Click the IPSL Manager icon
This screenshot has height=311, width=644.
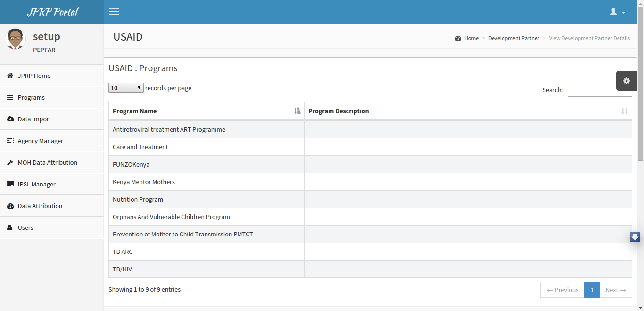10,184
